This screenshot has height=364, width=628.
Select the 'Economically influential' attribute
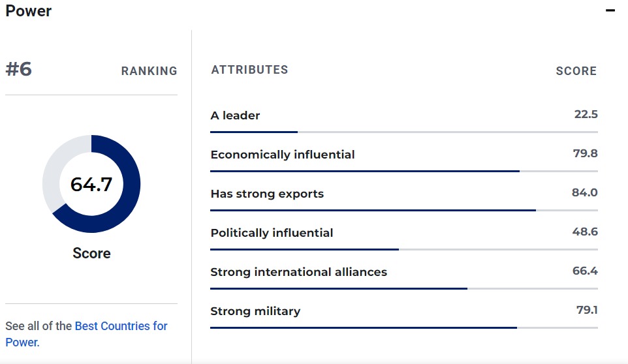click(283, 155)
